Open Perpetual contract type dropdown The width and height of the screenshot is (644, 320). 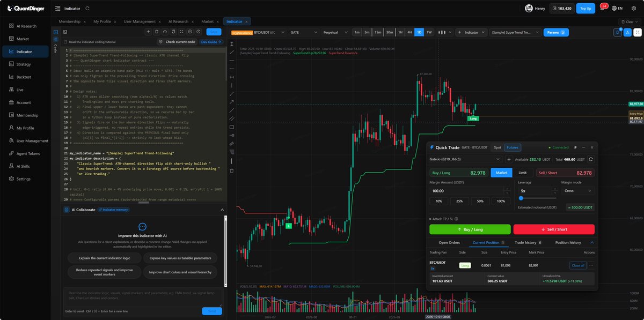[335, 32]
